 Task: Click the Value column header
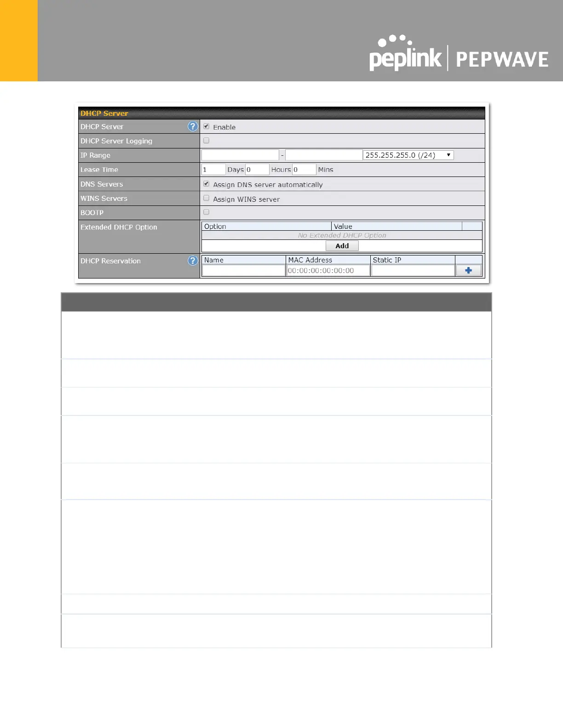(396, 227)
